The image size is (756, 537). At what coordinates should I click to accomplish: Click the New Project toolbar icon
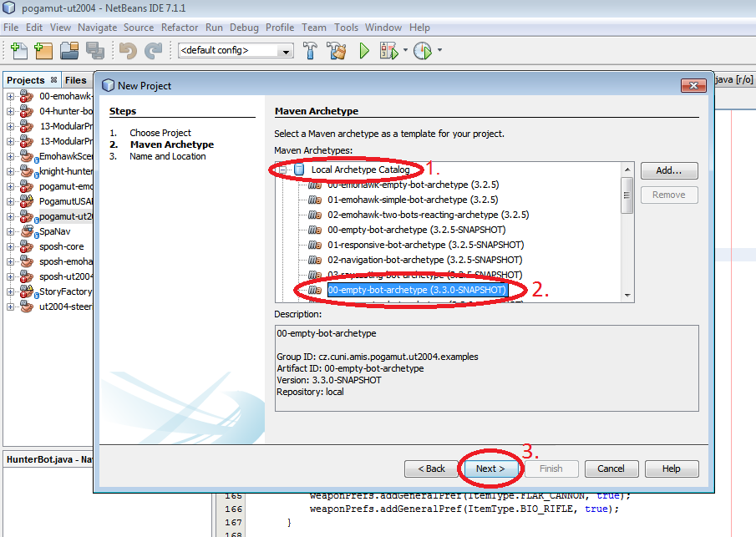point(43,50)
